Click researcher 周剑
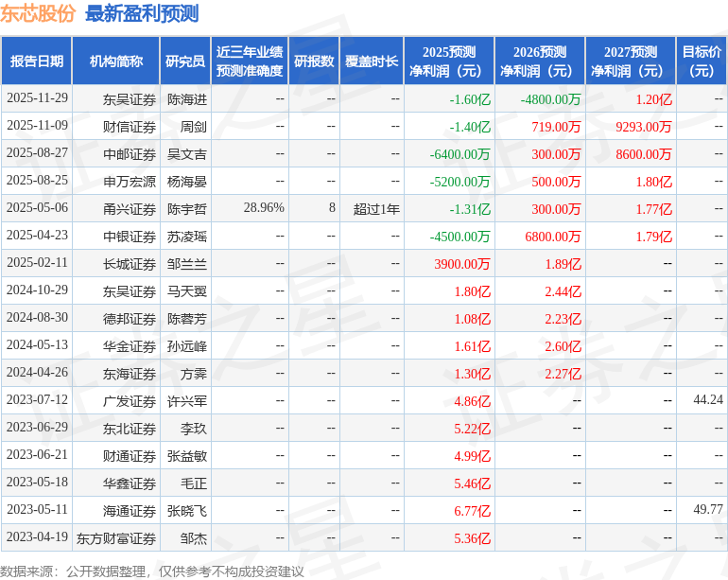 pyautogui.click(x=194, y=127)
